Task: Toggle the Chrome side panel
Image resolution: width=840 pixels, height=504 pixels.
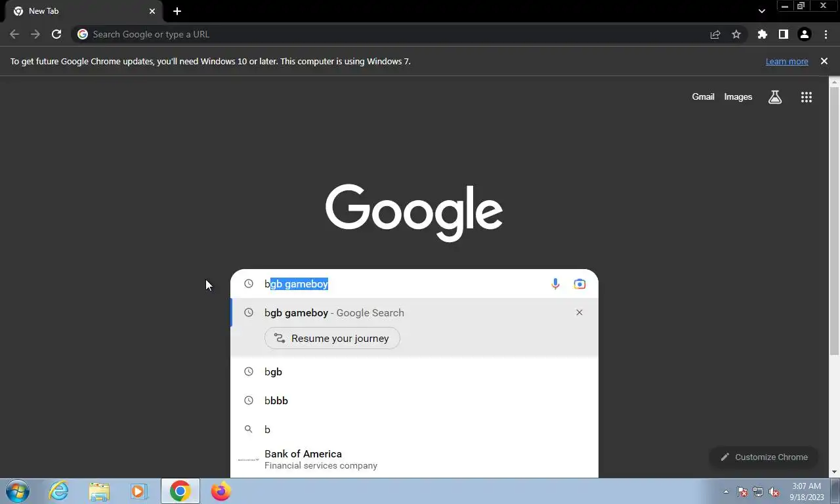Action: 783,34
